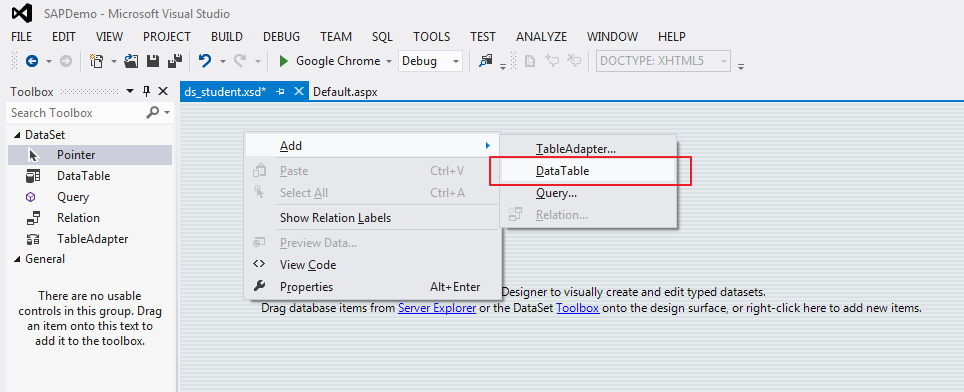Open the WINDOW menu
964x392 pixels.
[612, 37]
